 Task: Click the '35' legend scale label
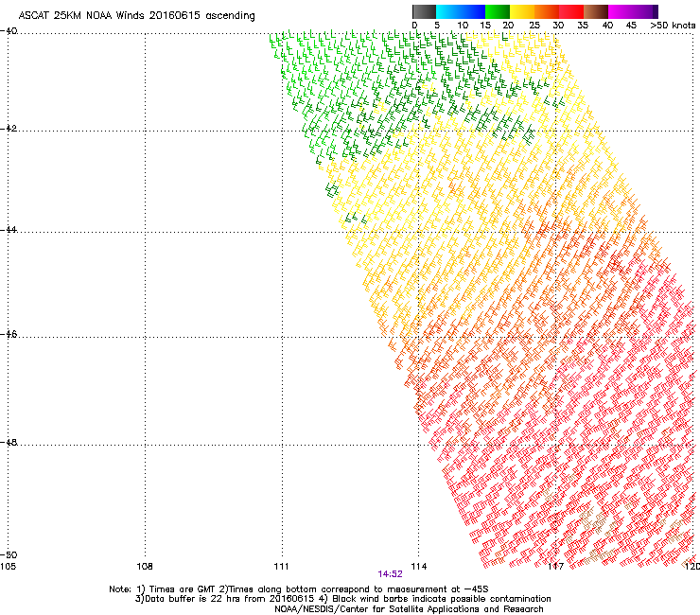(583, 26)
